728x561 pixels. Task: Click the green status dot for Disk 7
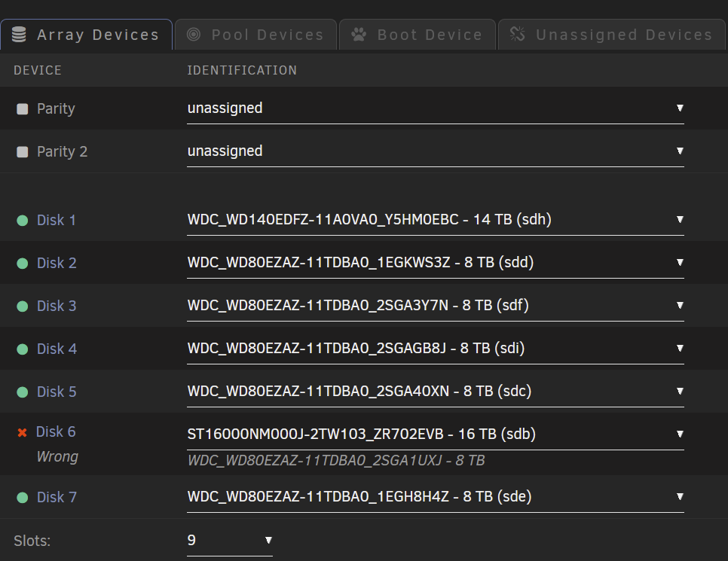tap(23, 498)
